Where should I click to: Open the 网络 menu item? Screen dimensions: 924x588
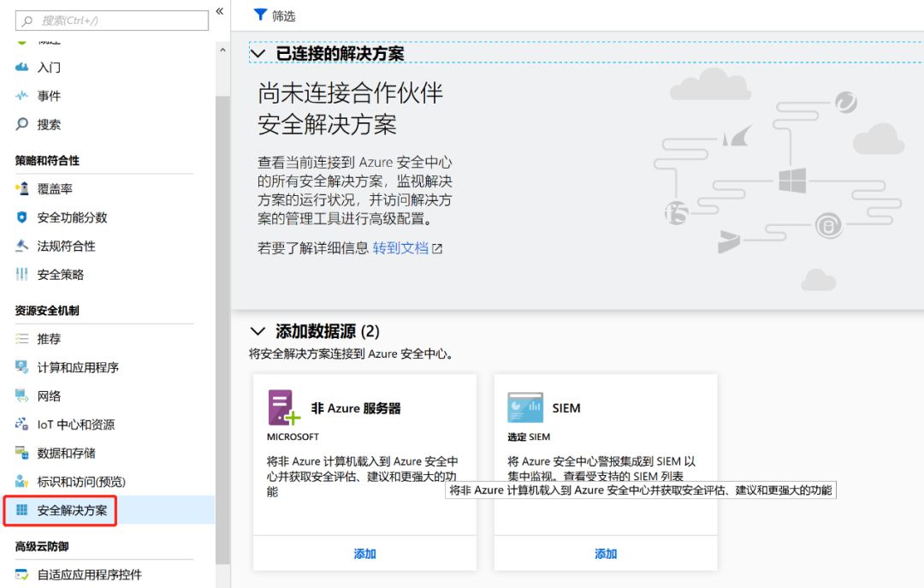[x=49, y=396]
